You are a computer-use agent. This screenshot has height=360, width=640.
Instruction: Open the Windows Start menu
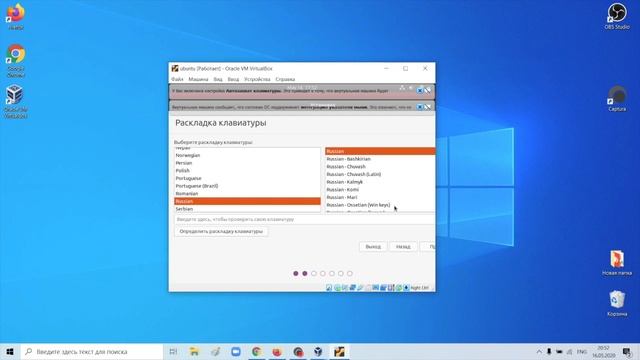10,351
